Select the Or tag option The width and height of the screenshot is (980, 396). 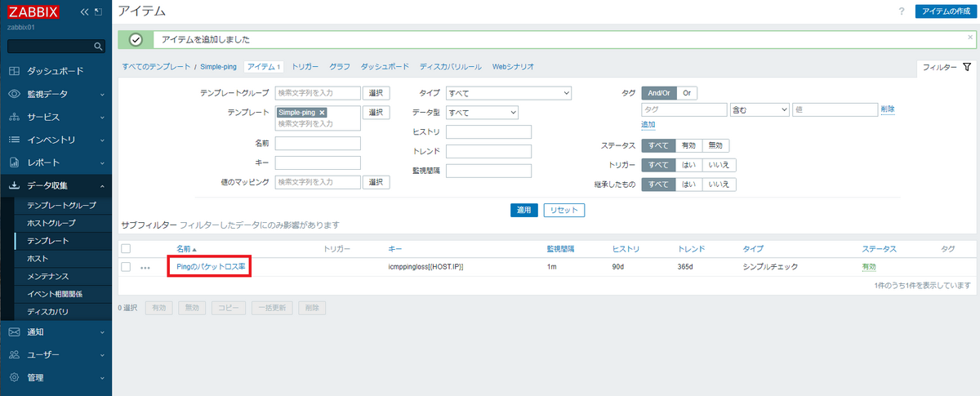686,93
